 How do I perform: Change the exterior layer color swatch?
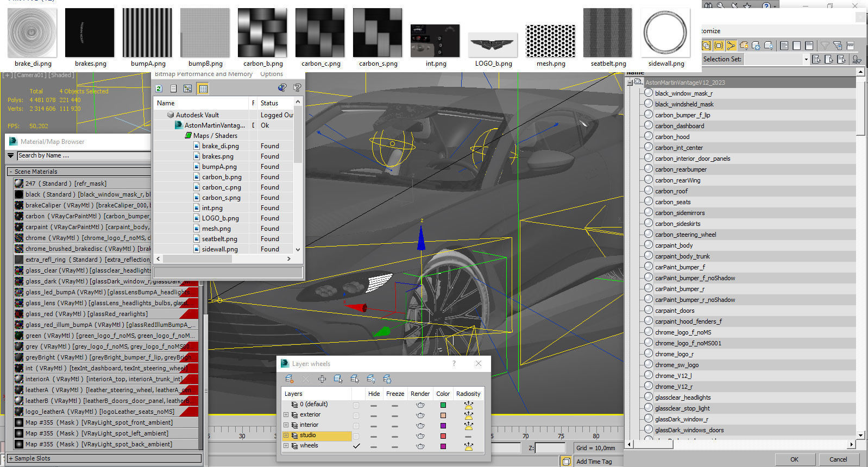[x=443, y=415]
